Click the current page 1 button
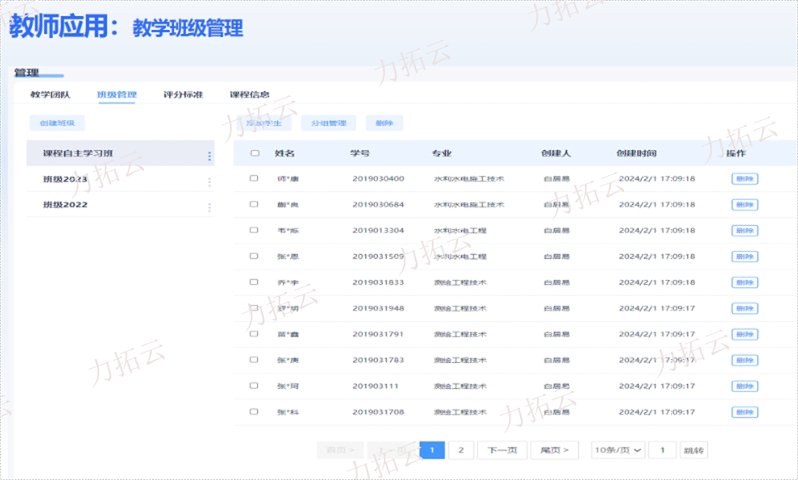 432,450
